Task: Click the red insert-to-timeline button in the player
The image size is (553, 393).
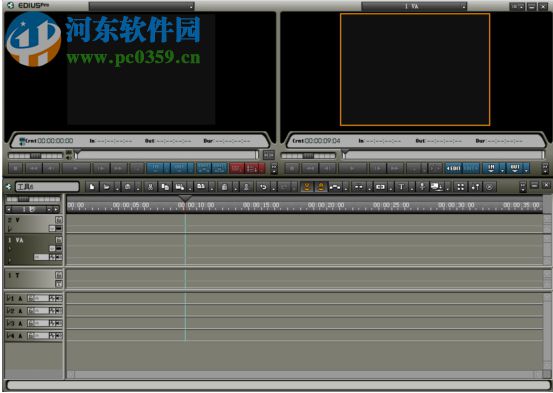Action: (x=236, y=168)
